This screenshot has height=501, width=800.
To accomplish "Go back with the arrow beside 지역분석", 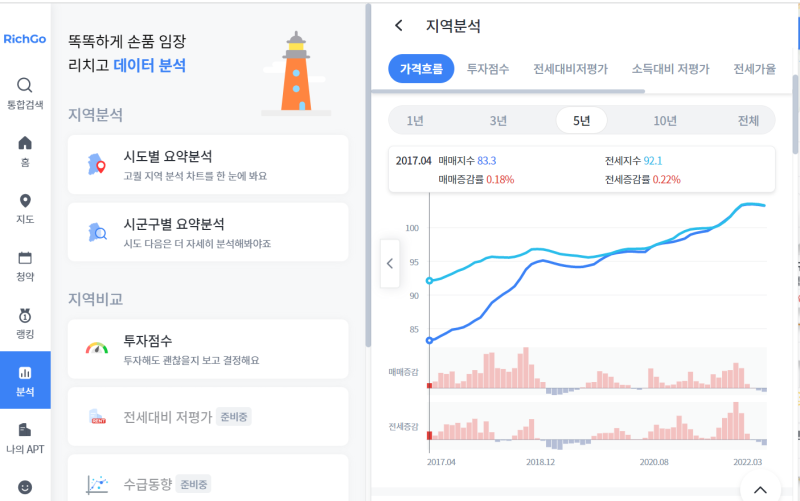I will coord(399,26).
